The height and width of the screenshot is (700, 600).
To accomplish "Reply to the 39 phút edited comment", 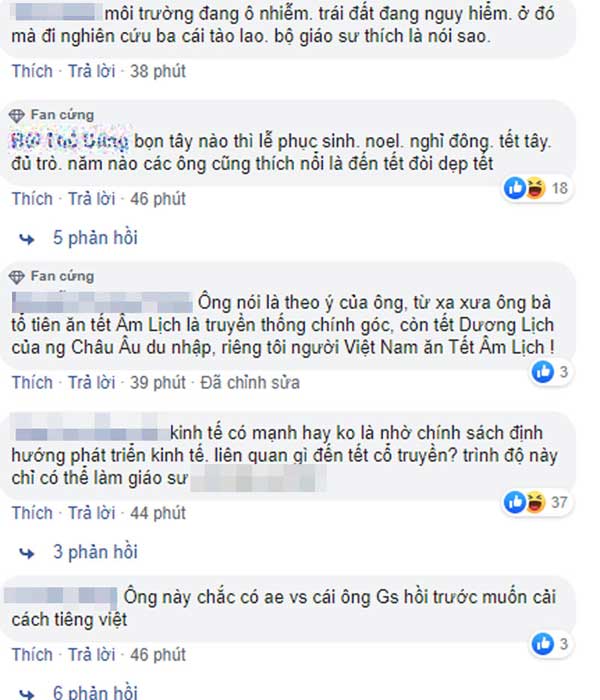I will (92, 383).
